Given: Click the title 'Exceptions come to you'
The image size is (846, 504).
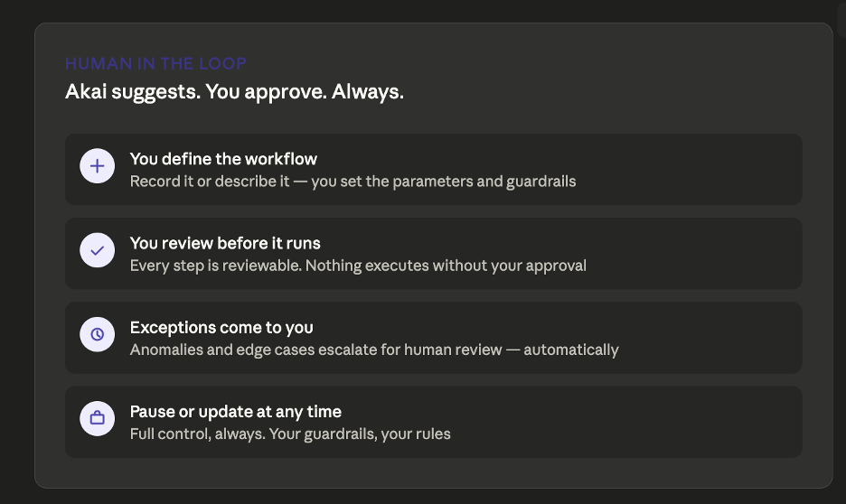Looking at the screenshot, I should click(x=221, y=328).
